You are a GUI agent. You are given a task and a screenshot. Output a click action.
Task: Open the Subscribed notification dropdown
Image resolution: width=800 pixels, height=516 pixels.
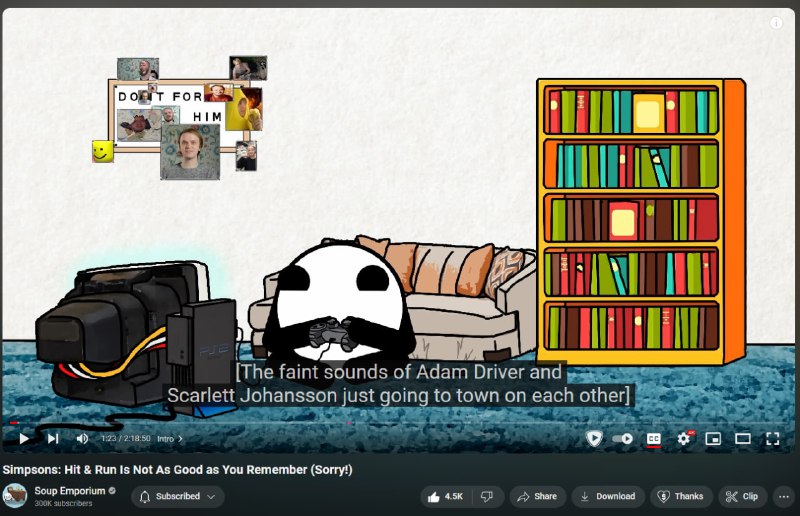(x=178, y=496)
